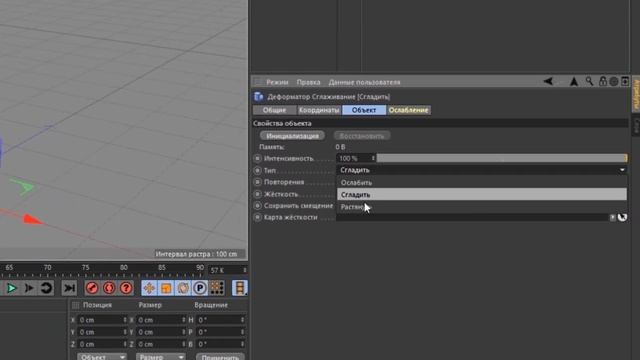
Task: Switch to the Общие tab
Action: point(274,110)
